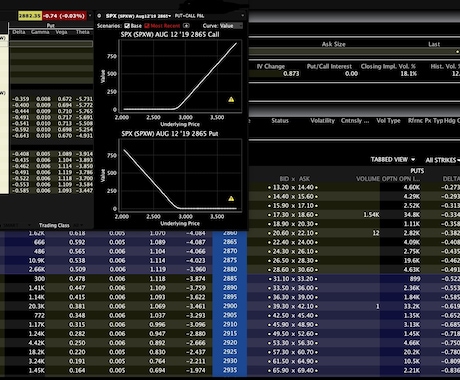Click the IV Change value 0.873
460x380 pixels.
291,73
